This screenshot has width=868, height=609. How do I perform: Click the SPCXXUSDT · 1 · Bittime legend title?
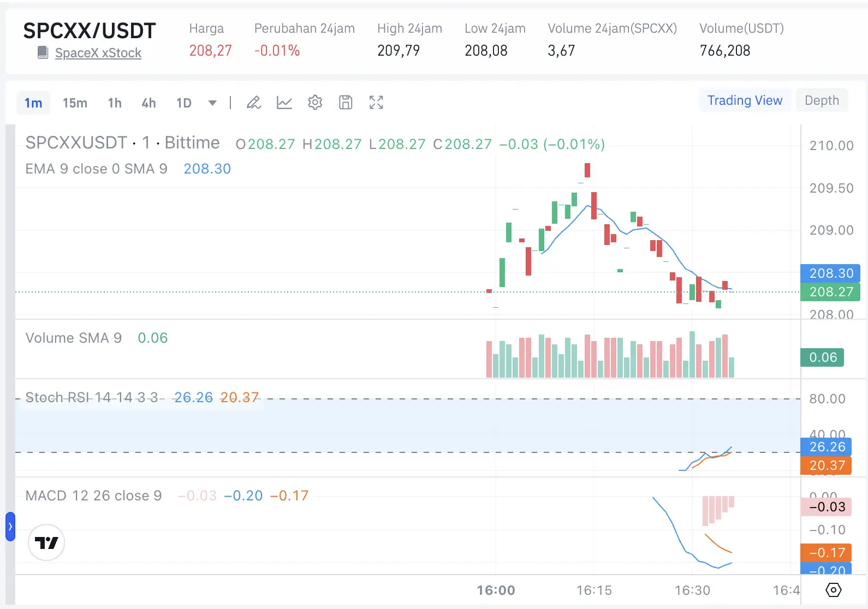point(123,143)
